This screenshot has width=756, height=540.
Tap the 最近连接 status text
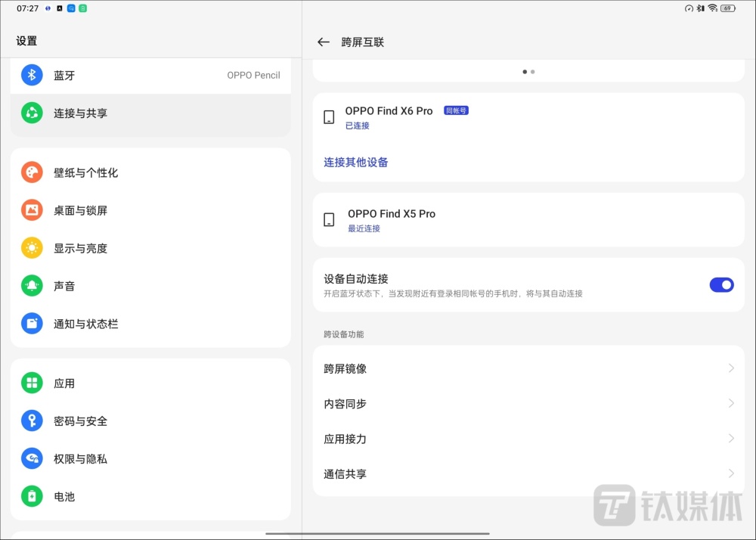(x=364, y=228)
